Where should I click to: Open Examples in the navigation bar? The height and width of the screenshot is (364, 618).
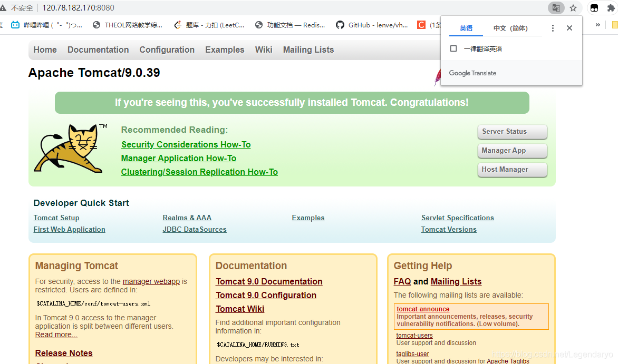(225, 50)
